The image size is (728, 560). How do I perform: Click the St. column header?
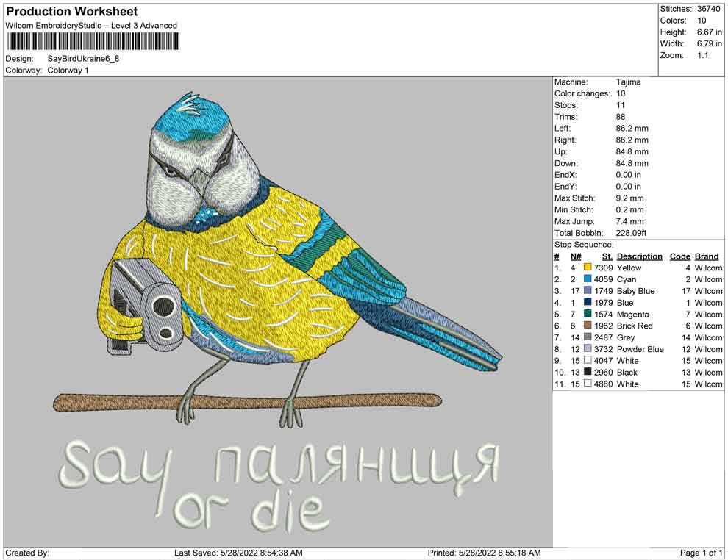(x=607, y=256)
